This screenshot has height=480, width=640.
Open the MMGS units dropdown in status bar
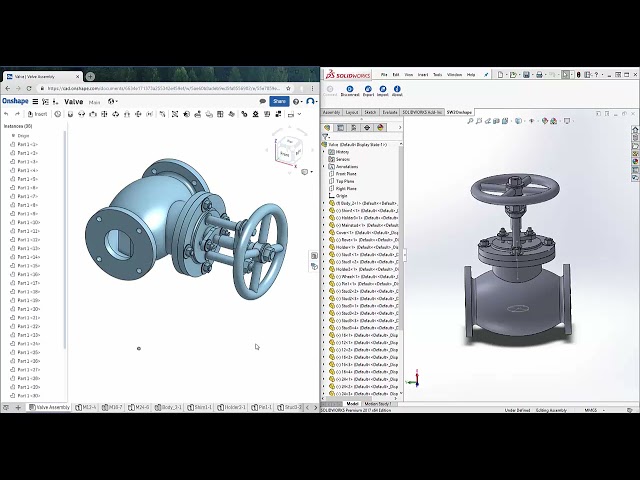tap(594, 410)
